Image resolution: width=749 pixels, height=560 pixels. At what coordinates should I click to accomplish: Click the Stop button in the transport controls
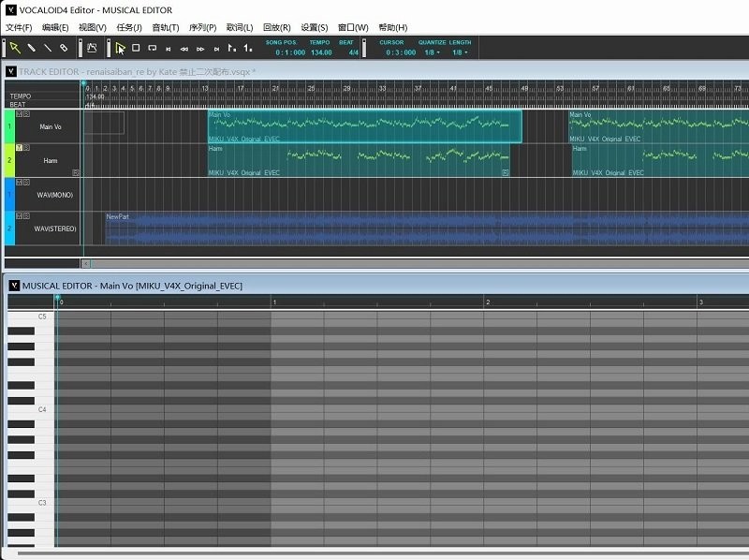136,47
